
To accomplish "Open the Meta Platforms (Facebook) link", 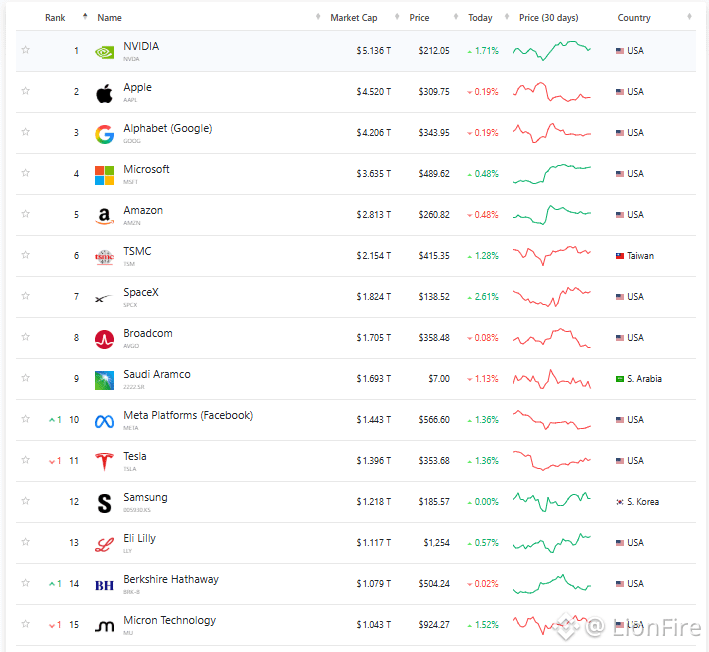I will point(188,415).
